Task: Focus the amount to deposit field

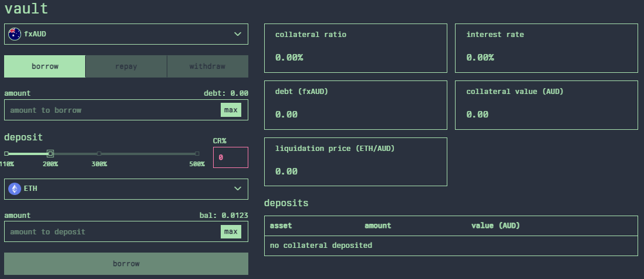Action: 112,231
